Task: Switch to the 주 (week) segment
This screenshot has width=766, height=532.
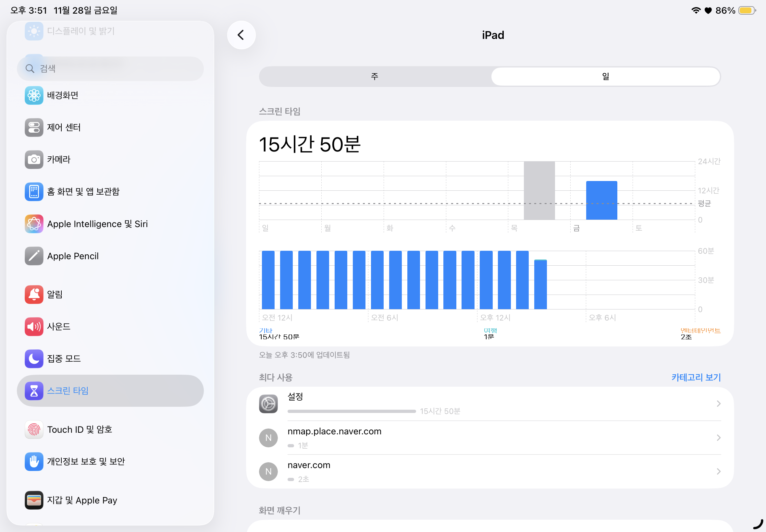Action: pyautogui.click(x=375, y=76)
